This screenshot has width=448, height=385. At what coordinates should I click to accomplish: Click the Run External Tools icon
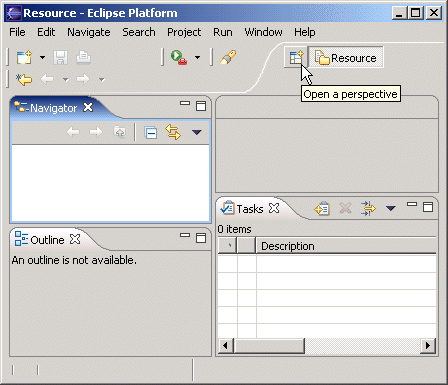point(179,57)
